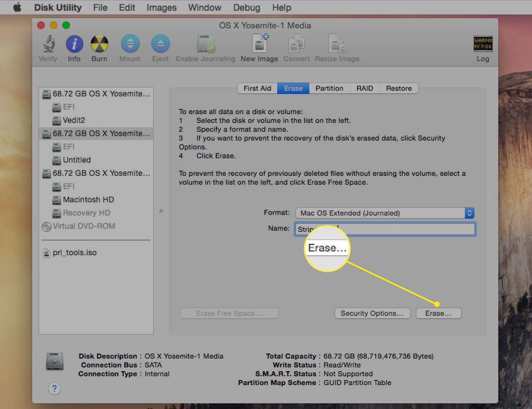This screenshot has width=532, height=409.
Task: Create a New Image from the toolbar
Action: point(260,43)
